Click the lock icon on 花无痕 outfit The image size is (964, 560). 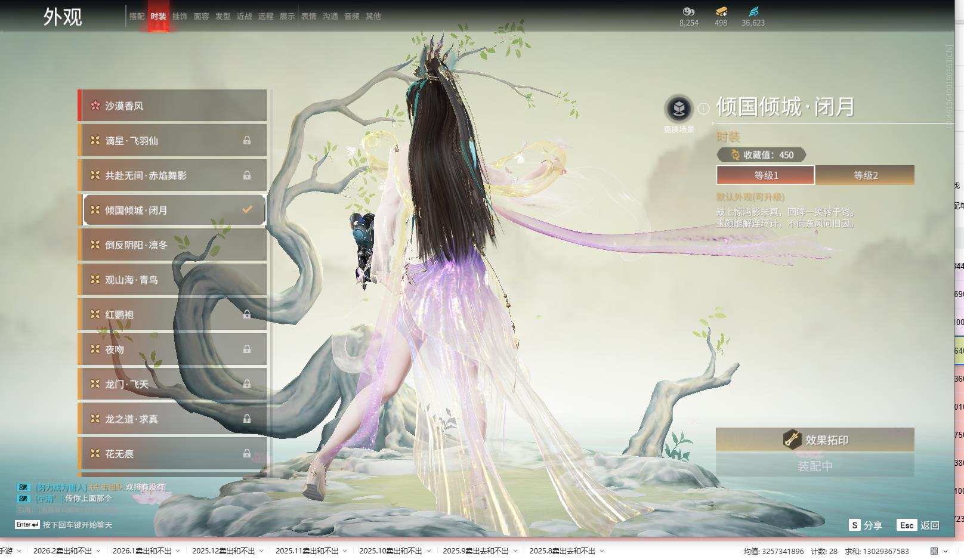pyautogui.click(x=246, y=454)
